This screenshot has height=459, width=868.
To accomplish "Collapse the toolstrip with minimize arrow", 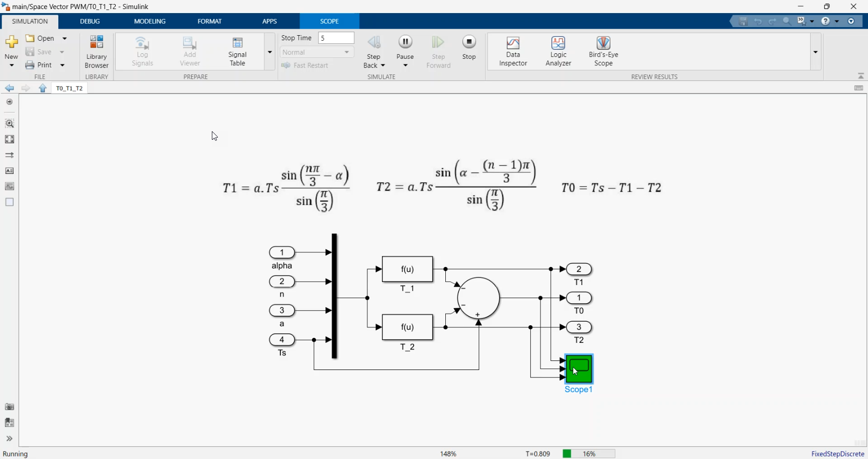I will [x=861, y=76].
